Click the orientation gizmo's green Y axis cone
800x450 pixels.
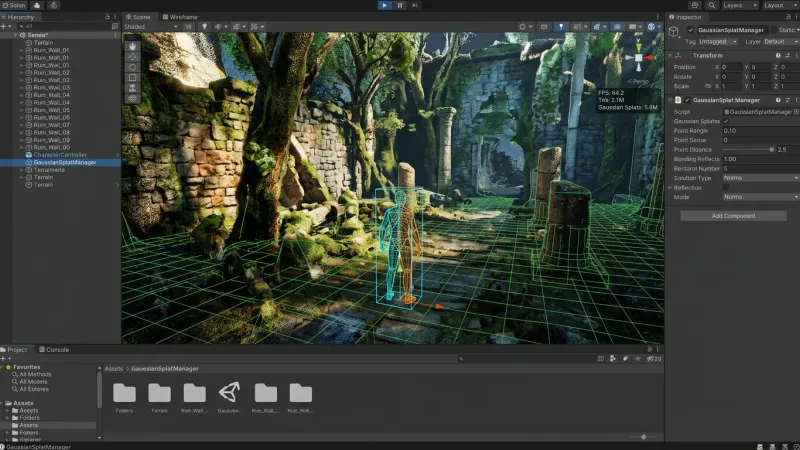tap(638, 48)
